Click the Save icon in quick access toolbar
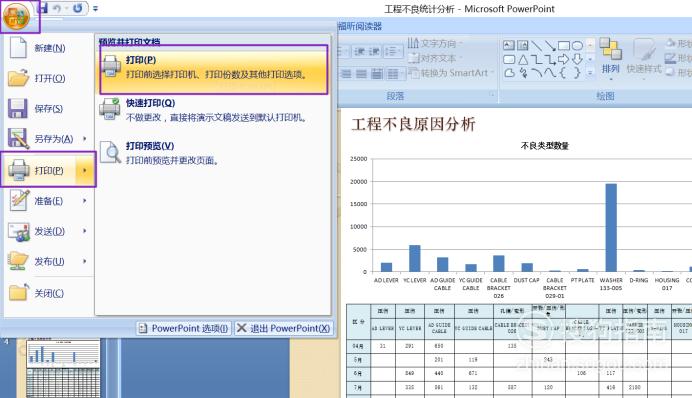The image size is (692, 398). (43, 8)
